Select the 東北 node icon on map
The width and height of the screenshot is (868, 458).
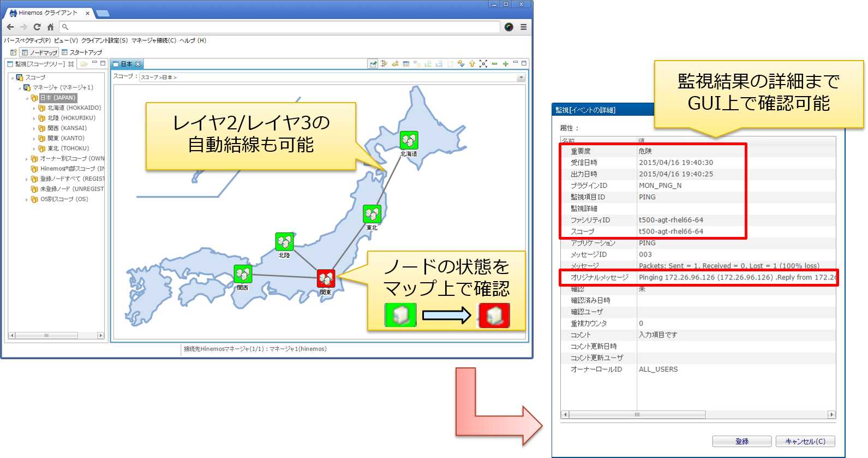(372, 214)
